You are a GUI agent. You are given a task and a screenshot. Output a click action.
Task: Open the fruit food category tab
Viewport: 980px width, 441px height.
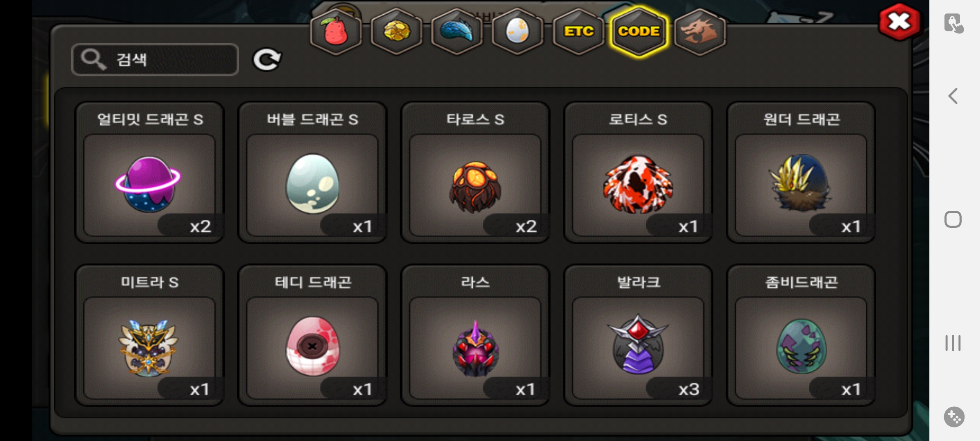[x=336, y=31]
